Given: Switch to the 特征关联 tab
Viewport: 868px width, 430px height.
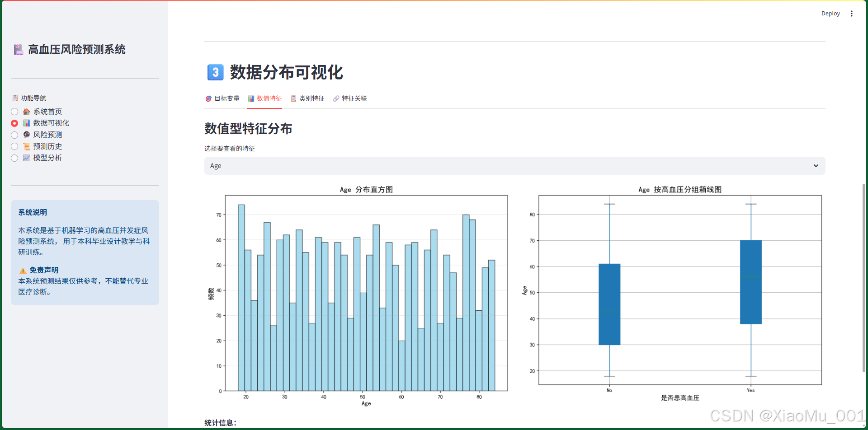Looking at the screenshot, I should point(350,98).
